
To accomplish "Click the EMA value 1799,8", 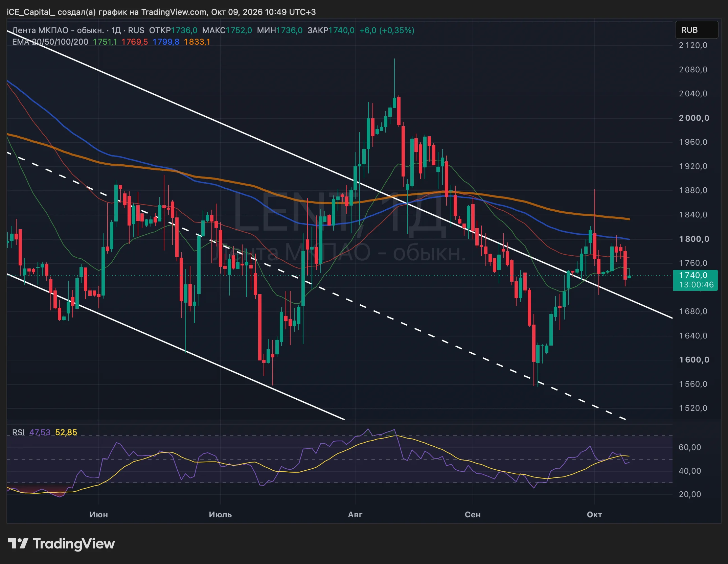I will tap(166, 42).
